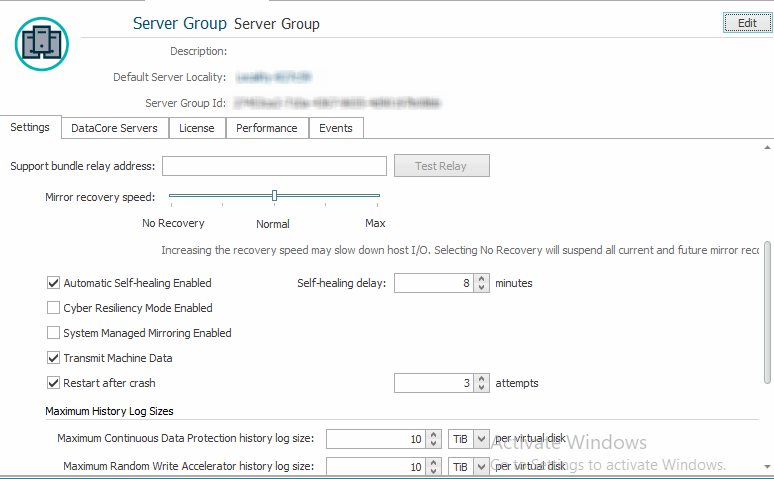The image size is (774, 479).
Task: Open the Performance tab
Action: tap(266, 128)
